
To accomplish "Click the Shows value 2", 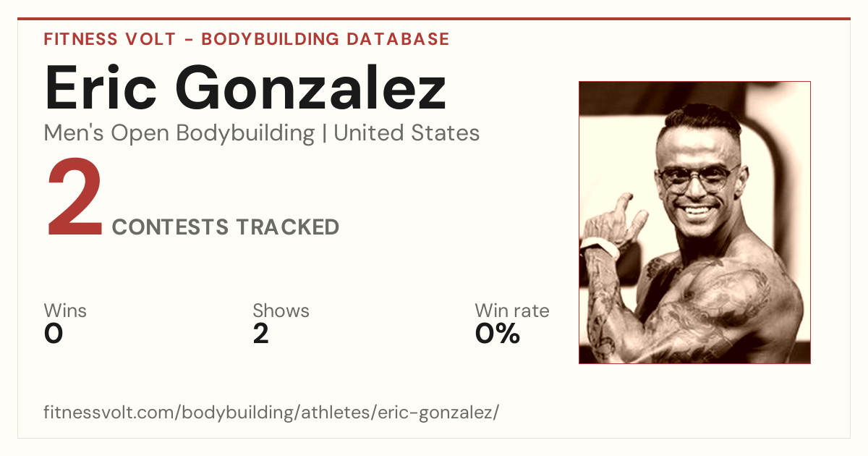I will [261, 334].
